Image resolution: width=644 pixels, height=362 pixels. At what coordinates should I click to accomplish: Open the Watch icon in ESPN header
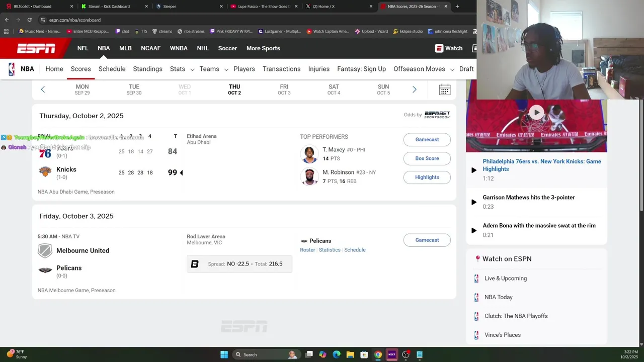point(439,48)
